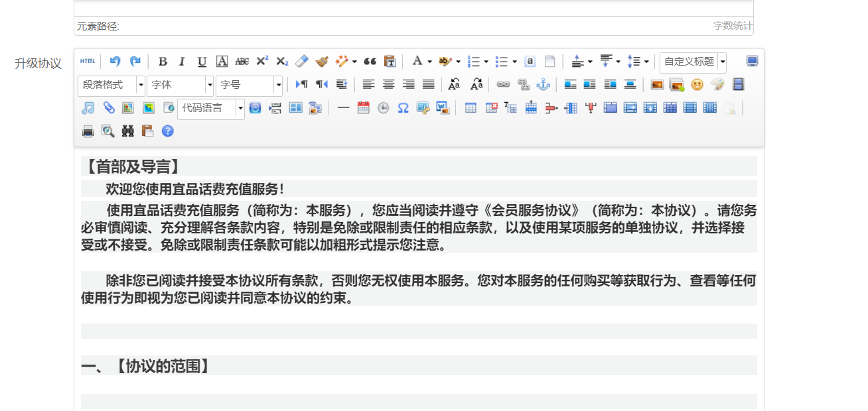868x411 pixels.
Task: Open the scrawl drawing palette
Action: click(717, 85)
